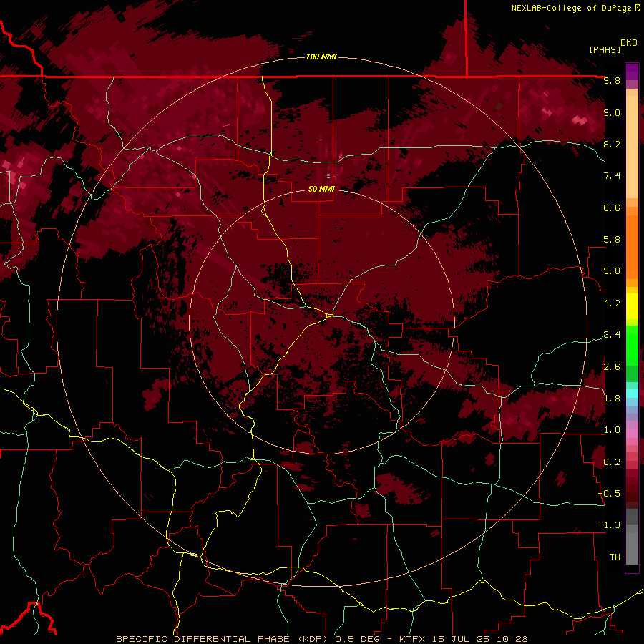Click the 50 NMI range ring label

321,189
